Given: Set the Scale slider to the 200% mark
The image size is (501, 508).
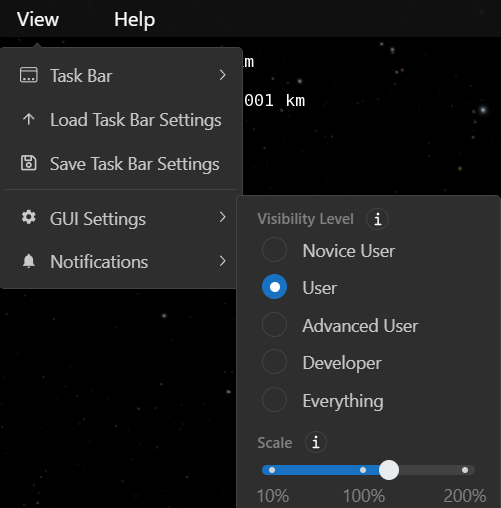Looking at the screenshot, I should [x=465, y=470].
